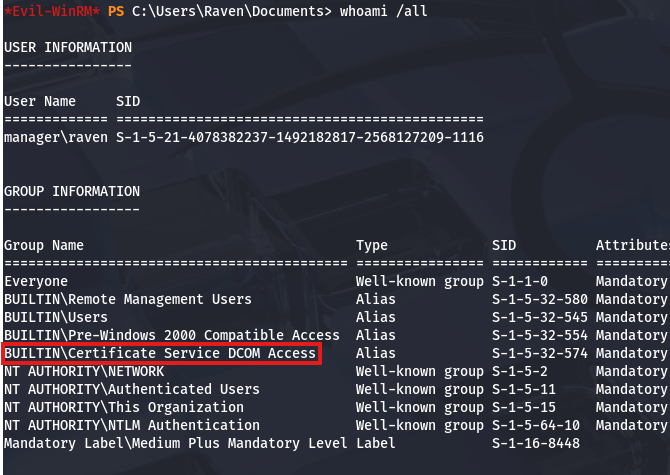Click the GROUP INFORMATION heading

coord(71,191)
